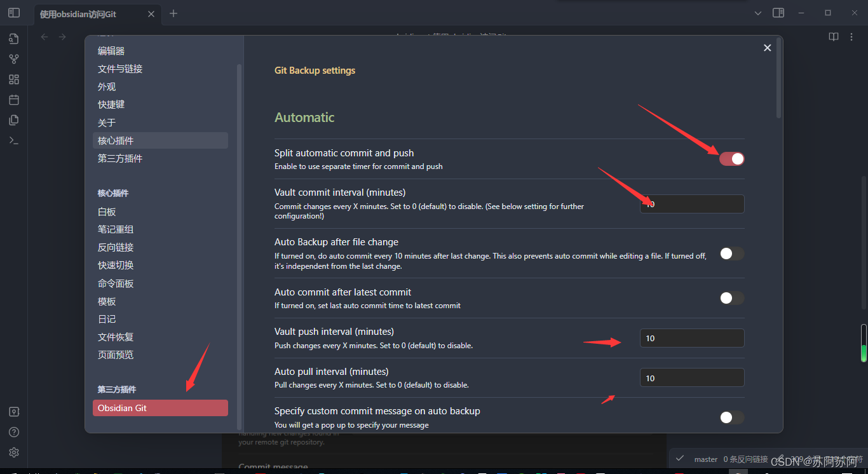This screenshot has height=474, width=868.
Task: Open the vault switcher icon
Action: [x=14, y=412]
